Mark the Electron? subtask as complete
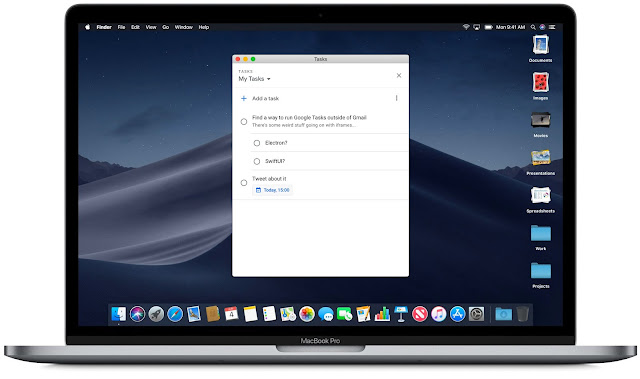The height and width of the screenshot is (379, 640). [x=257, y=143]
